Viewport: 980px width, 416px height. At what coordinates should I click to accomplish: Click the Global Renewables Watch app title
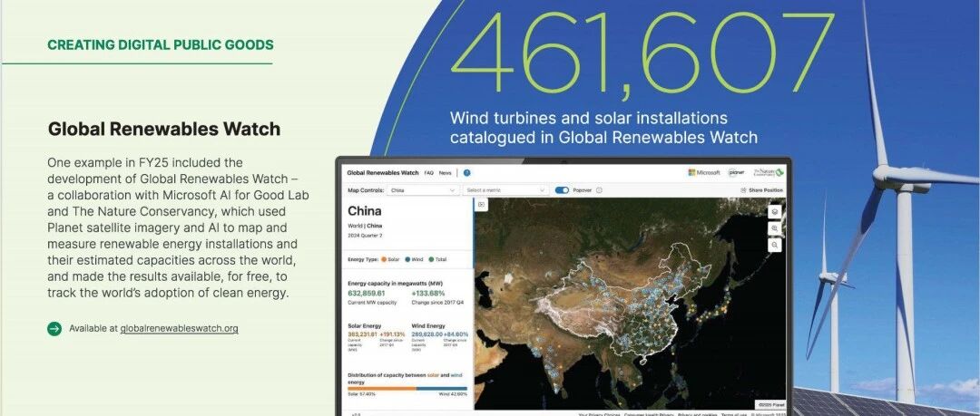pos(383,173)
